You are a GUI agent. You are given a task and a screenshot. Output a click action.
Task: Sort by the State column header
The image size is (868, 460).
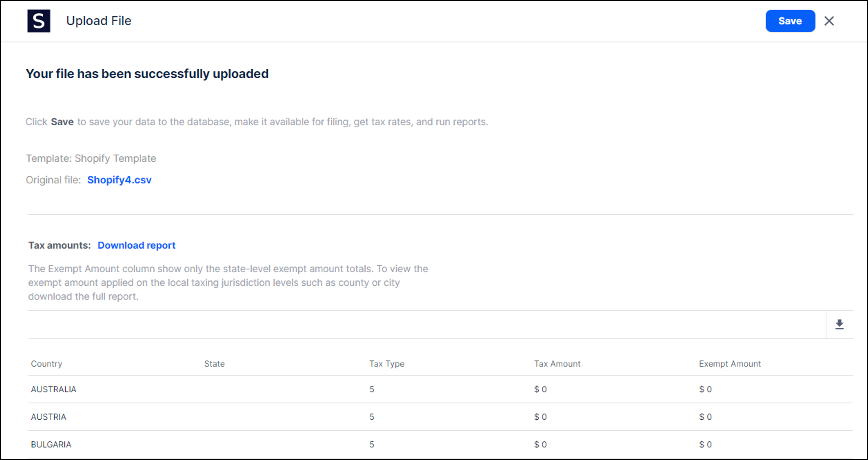[x=214, y=363]
